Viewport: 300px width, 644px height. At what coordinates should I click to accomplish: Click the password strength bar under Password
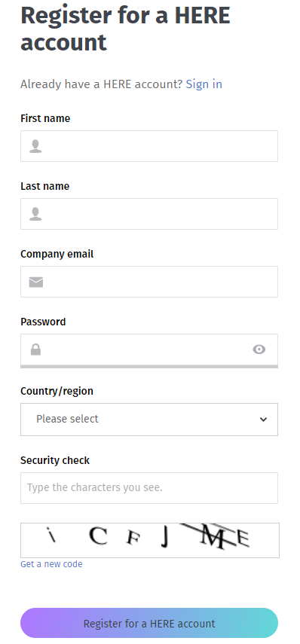(x=149, y=366)
